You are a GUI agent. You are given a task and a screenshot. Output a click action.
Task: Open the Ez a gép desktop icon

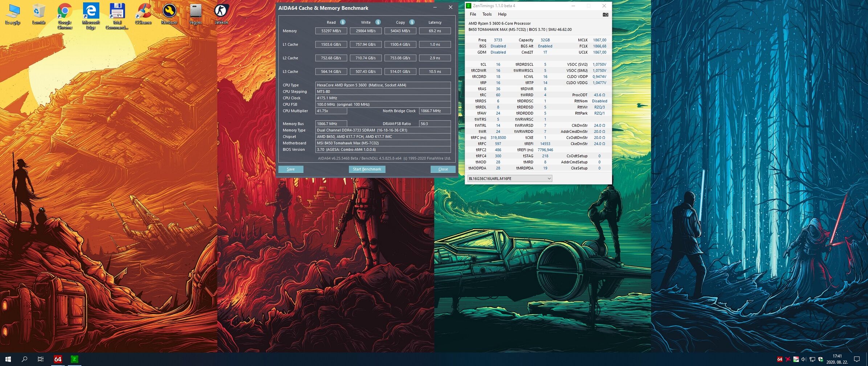(13, 15)
